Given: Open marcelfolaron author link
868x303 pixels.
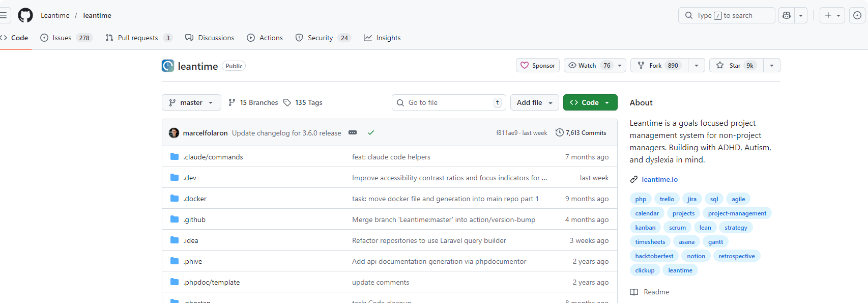Looking at the screenshot, I should (206, 133).
